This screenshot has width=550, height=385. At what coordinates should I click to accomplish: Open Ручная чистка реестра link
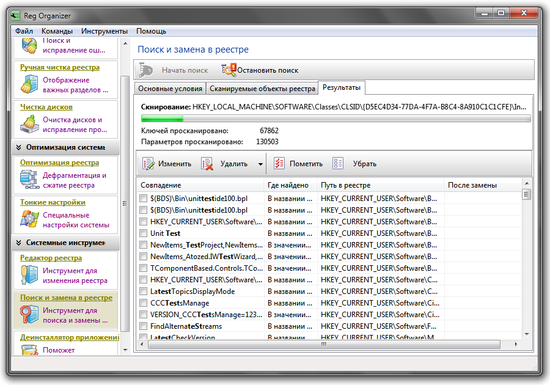[60, 67]
